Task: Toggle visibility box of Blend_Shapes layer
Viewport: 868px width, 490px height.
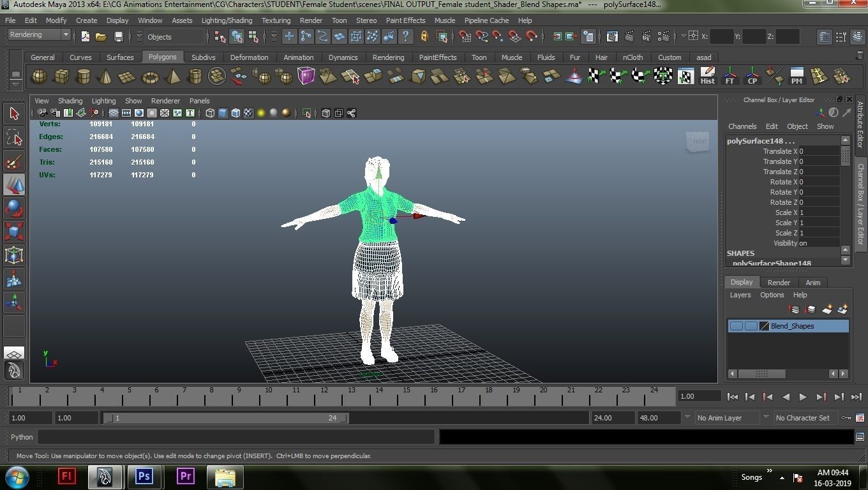Action: click(x=737, y=326)
